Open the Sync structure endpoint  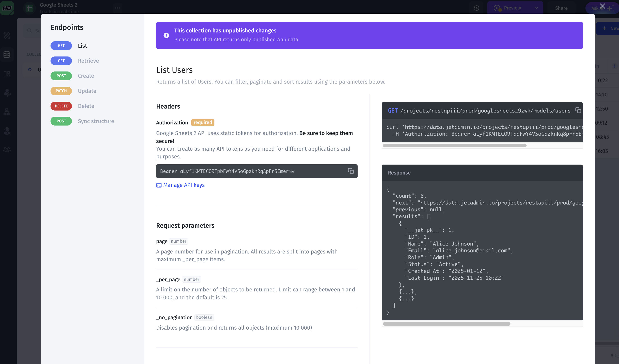pyautogui.click(x=96, y=121)
